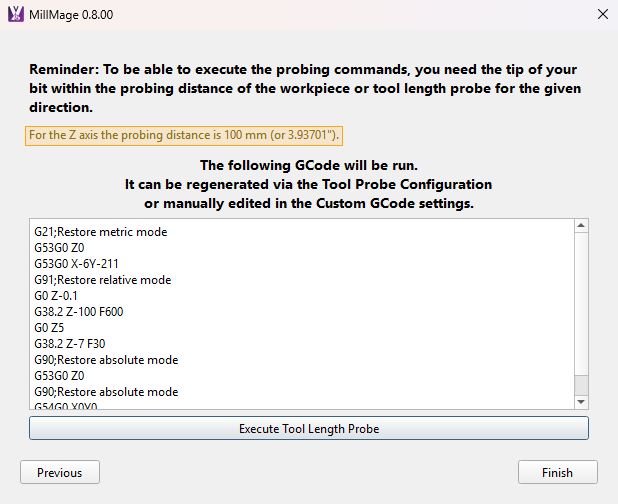Screen dimensions: 618x504
Task: Click the MillMage app logo icon
Action: (x=16, y=14)
